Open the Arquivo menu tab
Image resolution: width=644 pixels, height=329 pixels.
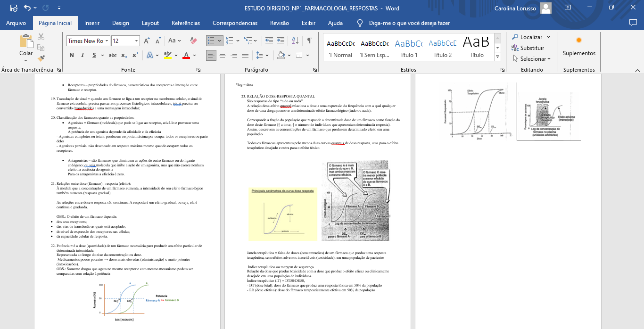coord(16,23)
